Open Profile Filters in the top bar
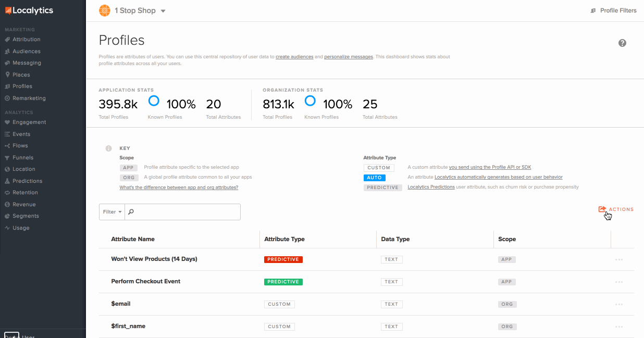644x338 pixels. 613,10
